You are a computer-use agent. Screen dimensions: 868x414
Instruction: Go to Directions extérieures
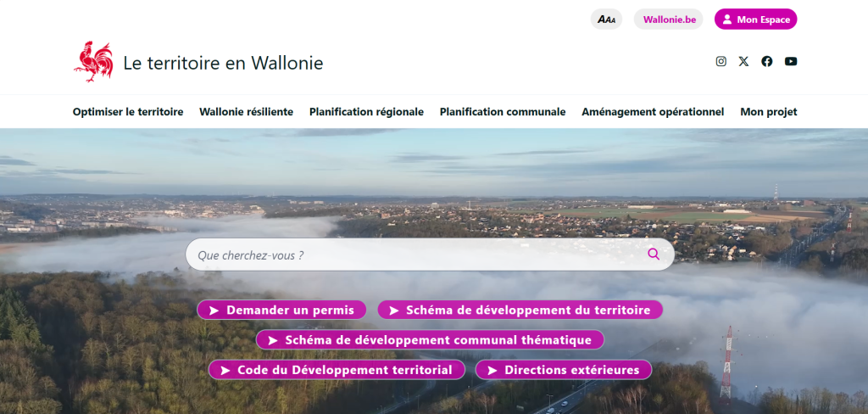(563, 370)
